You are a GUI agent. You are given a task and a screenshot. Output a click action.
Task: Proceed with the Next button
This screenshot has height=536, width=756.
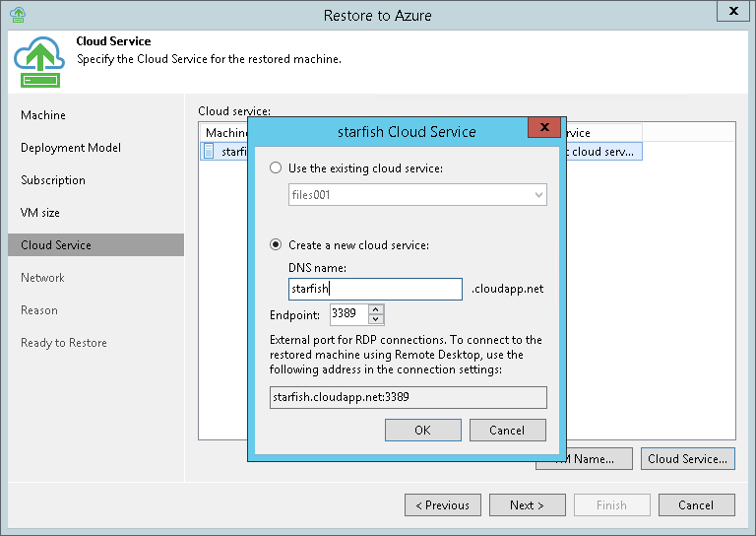527,504
